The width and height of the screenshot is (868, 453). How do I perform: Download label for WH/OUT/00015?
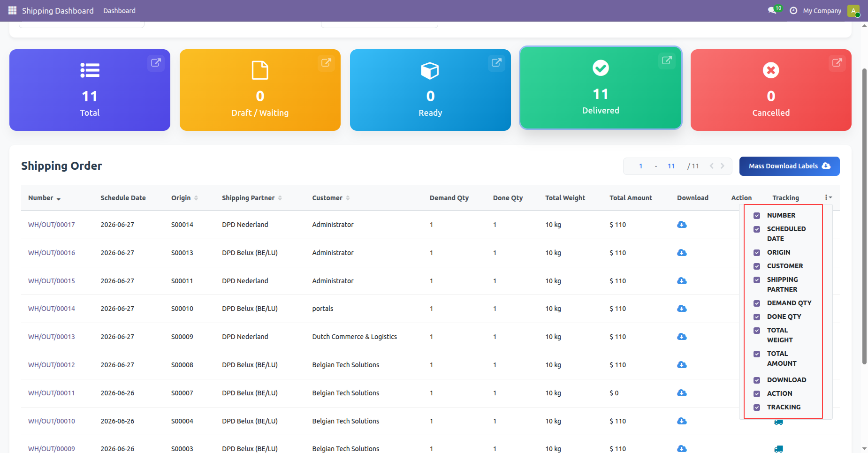tap(682, 281)
